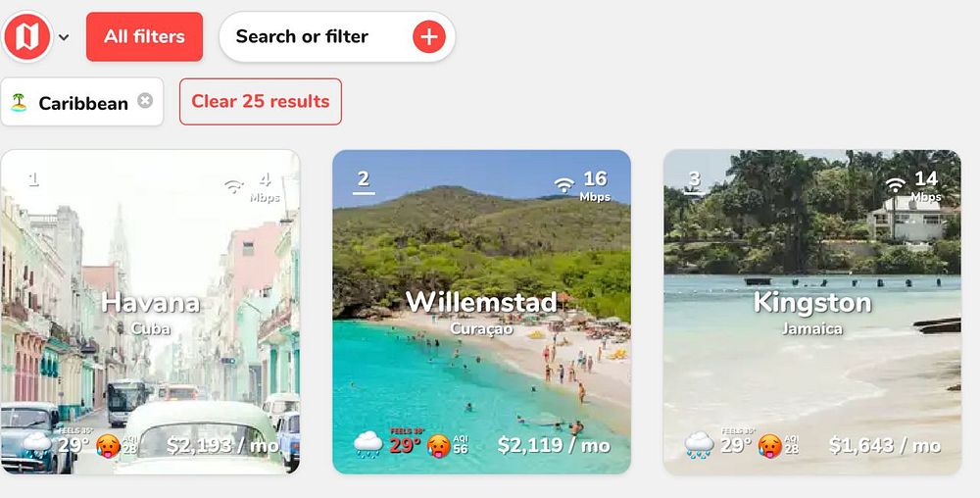Click the rain cloud icon on Willemstad card
980x498 pixels.
pyautogui.click(x=367, y=445)
